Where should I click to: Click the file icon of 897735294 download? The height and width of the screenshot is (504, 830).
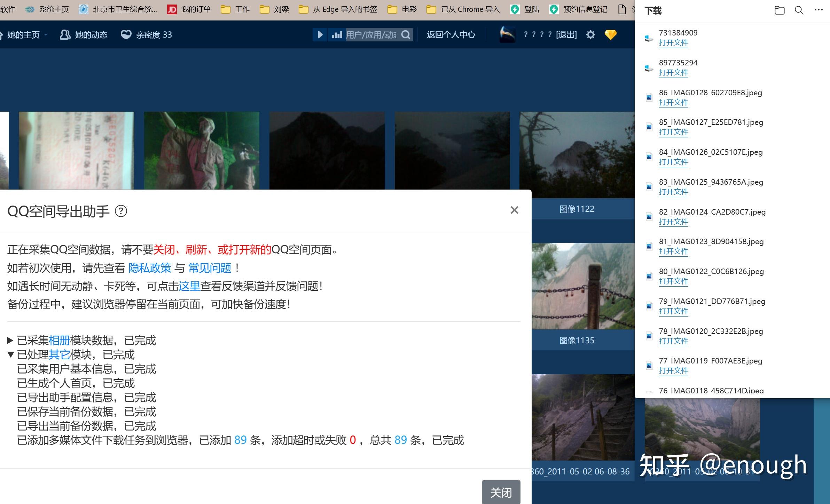click(649, 68)
